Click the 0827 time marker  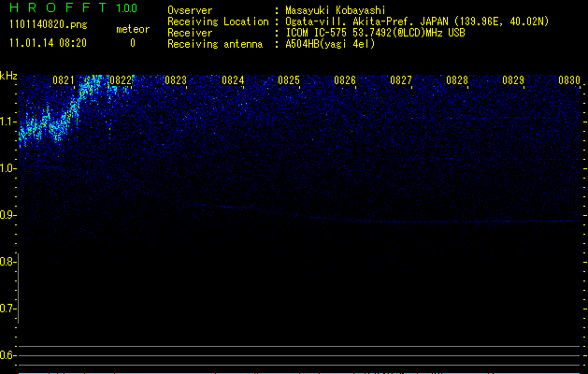click(x=401, y=80)
